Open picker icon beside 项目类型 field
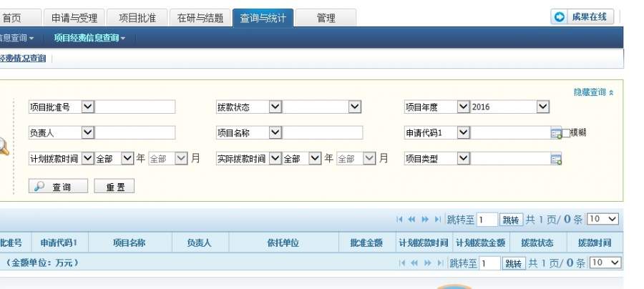This screenshot has width=644, height=289. (x=556, y=159)
